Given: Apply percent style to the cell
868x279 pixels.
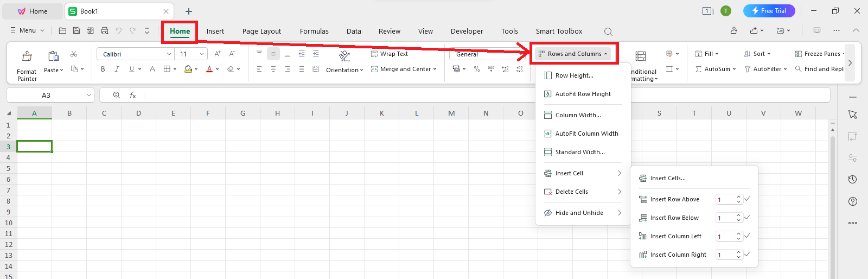Looking at the screenshot, I should pyautogui.click(x=477, y=69).
